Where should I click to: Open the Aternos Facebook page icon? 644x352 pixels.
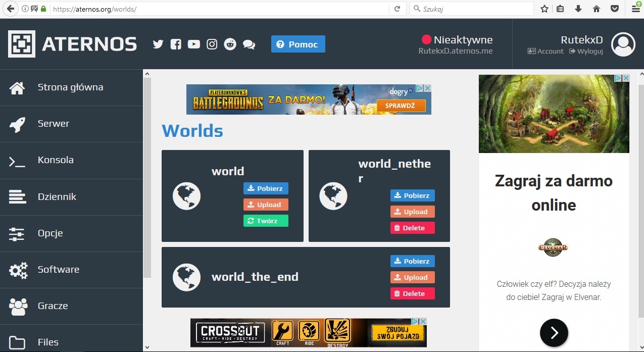point(176,44)
